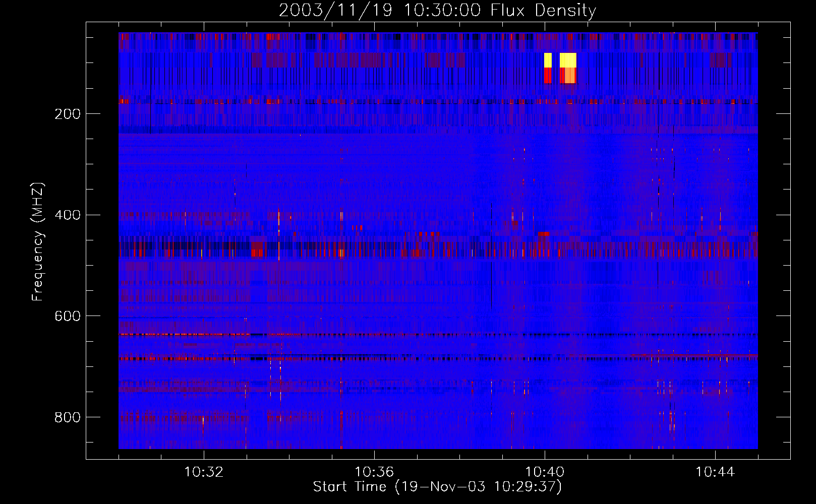Click the narrow yellow burst block left of 10:40
The image size is (816, 504).
pos(548,60)
